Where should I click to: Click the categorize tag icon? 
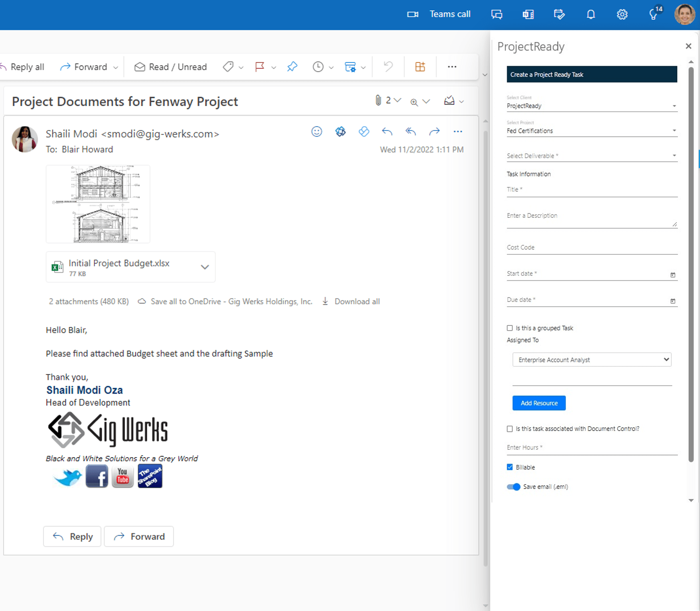(x=228, y=66)
